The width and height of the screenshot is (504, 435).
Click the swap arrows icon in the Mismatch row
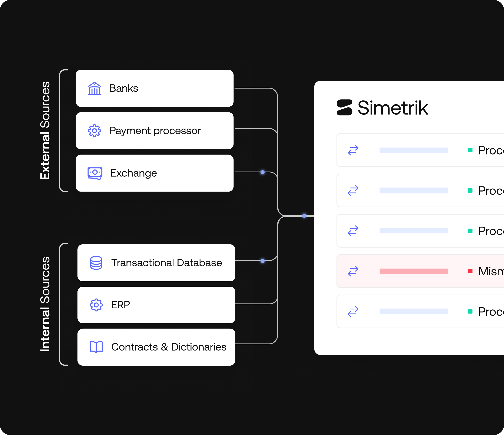(x=353, y=271)
